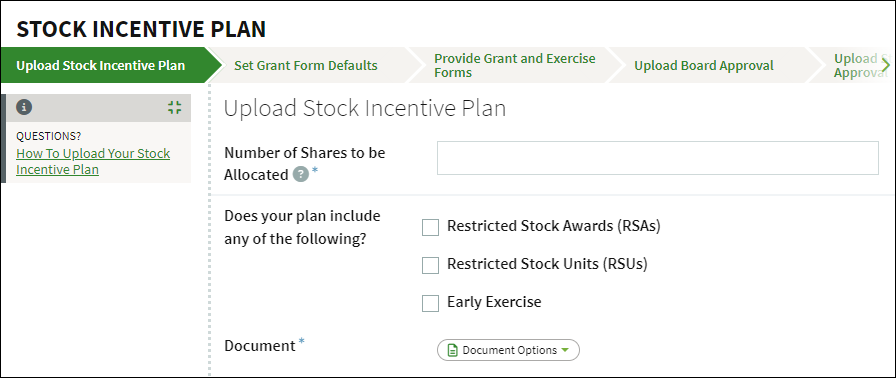
Task: Collapse the help panel with green arrows icon
Action: [x=175, y=107]
